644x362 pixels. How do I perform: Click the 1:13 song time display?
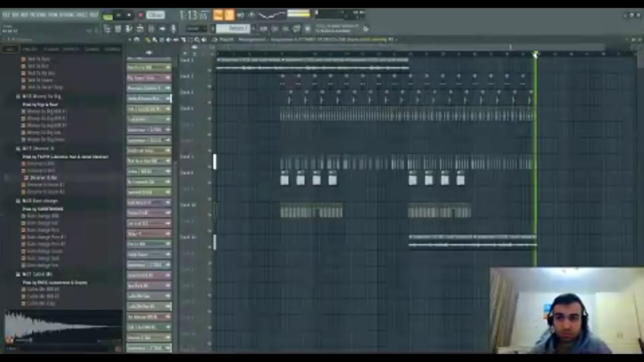[x=194, y=15]
